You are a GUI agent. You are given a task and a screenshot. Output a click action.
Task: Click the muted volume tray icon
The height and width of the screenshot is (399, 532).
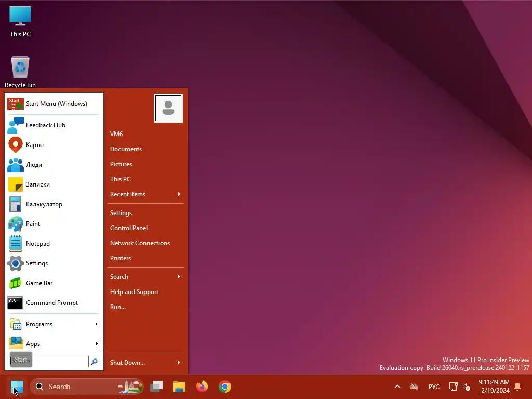click(x=467, y=387)
